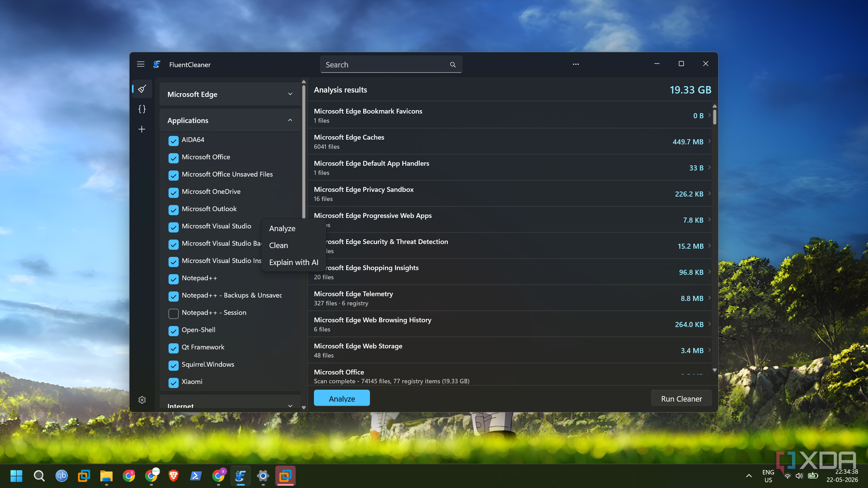Open settings gear in FluentCleaner sidebar

pyautogui.click(x=142, y=400)
